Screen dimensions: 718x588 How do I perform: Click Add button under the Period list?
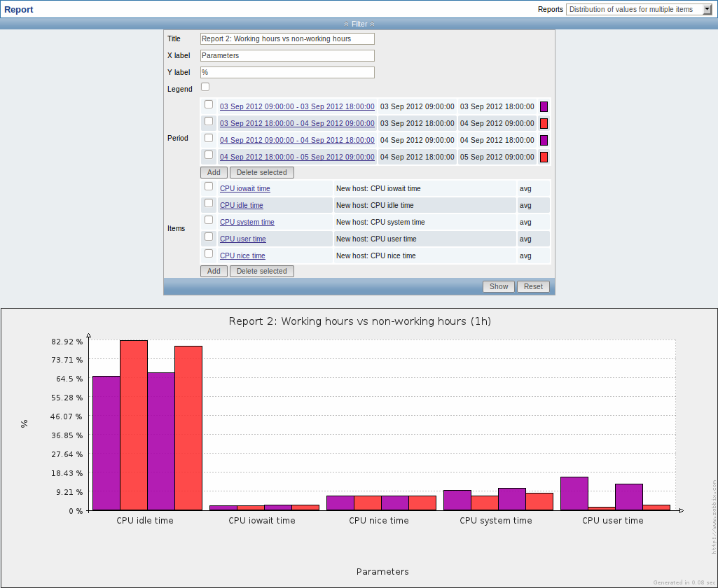214,172
